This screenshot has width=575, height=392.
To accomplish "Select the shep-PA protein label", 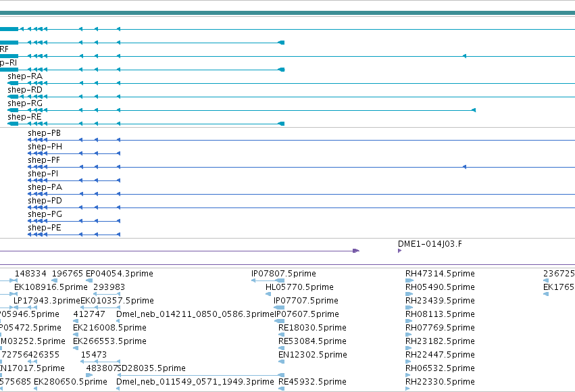I will click(x=45, y=187).
